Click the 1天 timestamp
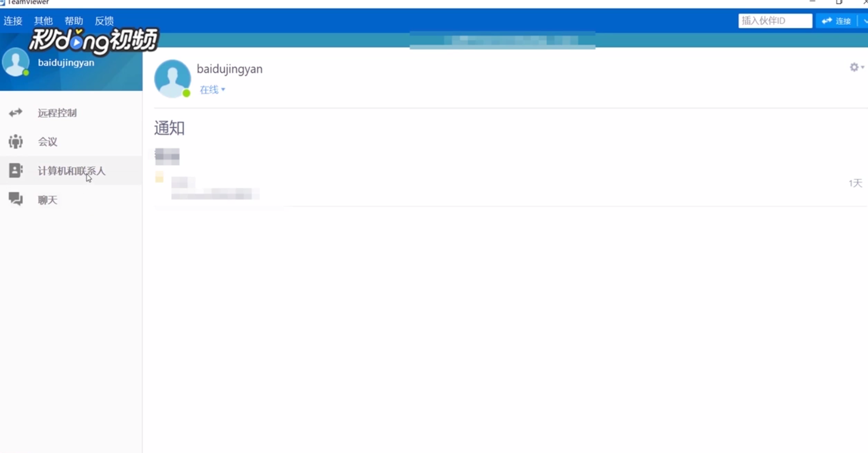Screen dimensions: 868x453 (856, 183)
